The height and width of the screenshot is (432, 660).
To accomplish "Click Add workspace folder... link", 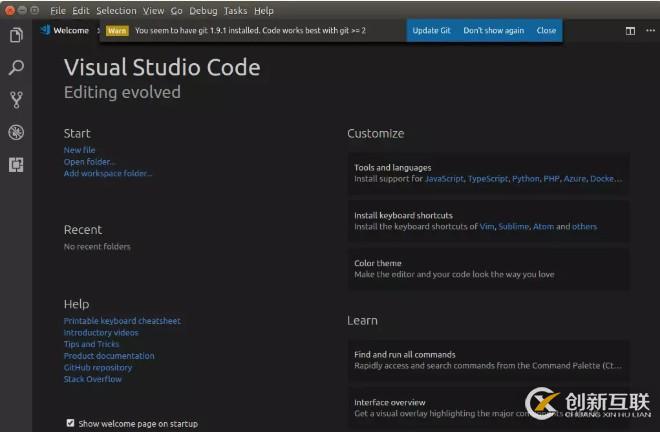I will click(x=108, y=173).
